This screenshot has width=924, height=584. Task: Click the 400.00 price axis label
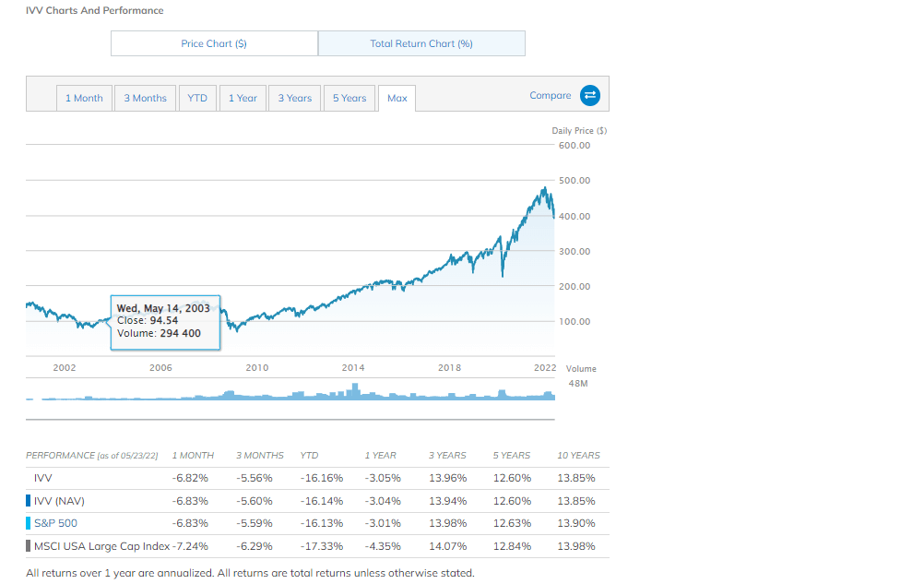click(x=575, y=216)
